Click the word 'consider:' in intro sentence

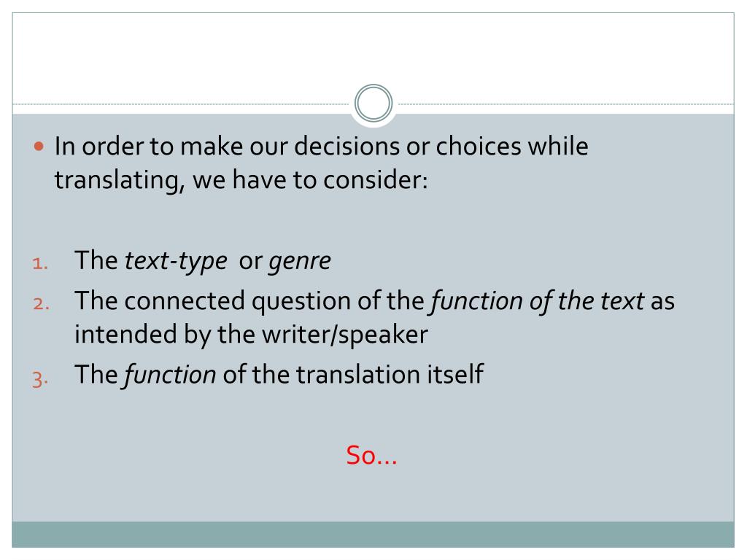pos(376,180)
